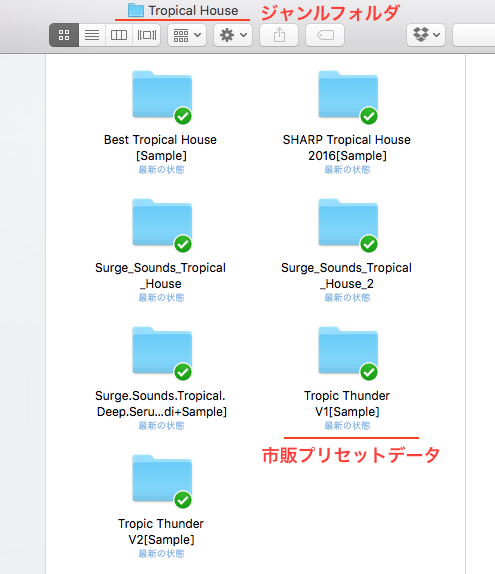
Task: Click the 'Surge.Sounds.Tropical.Deep.Seru...di+Sample]' name label
Action: [161, 404]
